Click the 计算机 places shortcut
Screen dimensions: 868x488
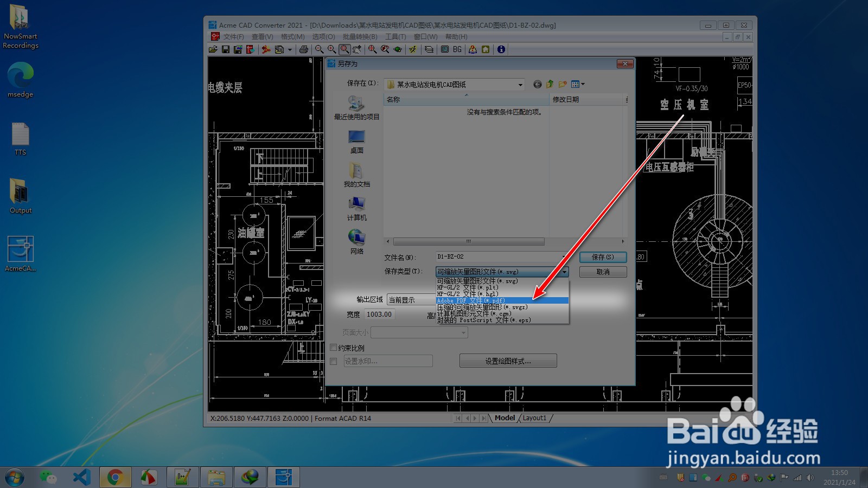point(356,209)
